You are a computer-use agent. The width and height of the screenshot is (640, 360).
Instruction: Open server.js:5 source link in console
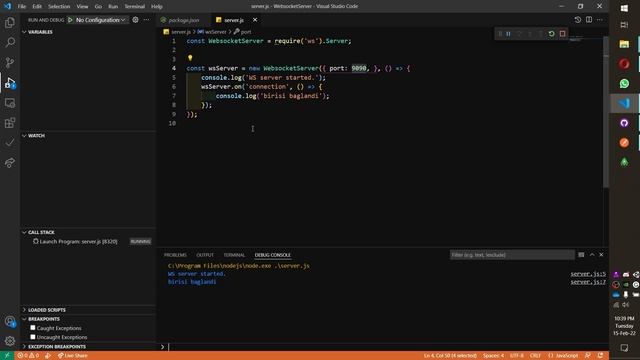pos(588,274)
